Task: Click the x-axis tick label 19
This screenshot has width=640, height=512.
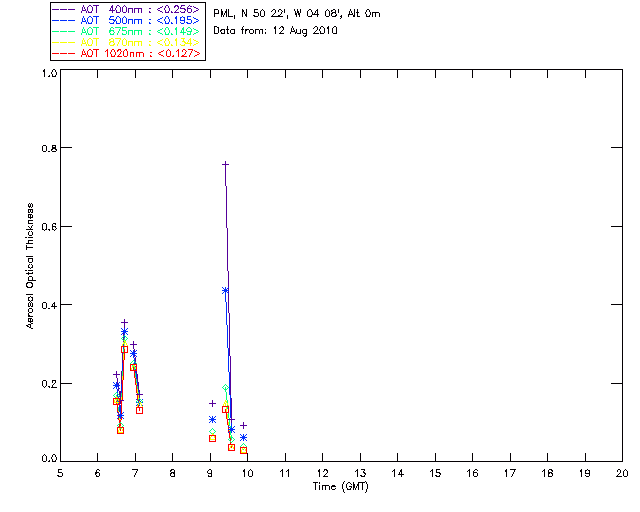Action: click(585, 473)
